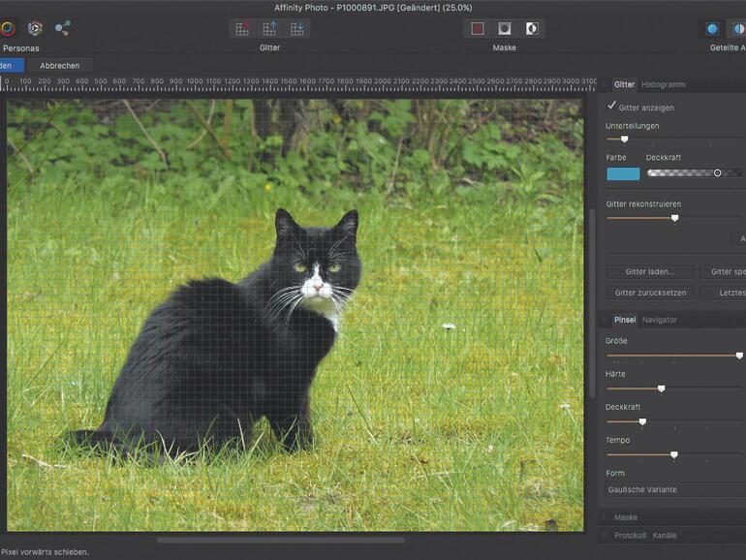Click the middle Maske toolbar icon
Viewport: 746px width, 560px height.
[x=505, y=28]
